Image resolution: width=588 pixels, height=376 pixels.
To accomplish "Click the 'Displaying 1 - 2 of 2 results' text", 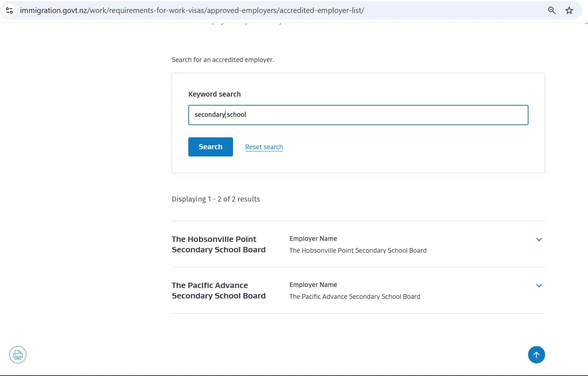I will [x=216, y=199].
